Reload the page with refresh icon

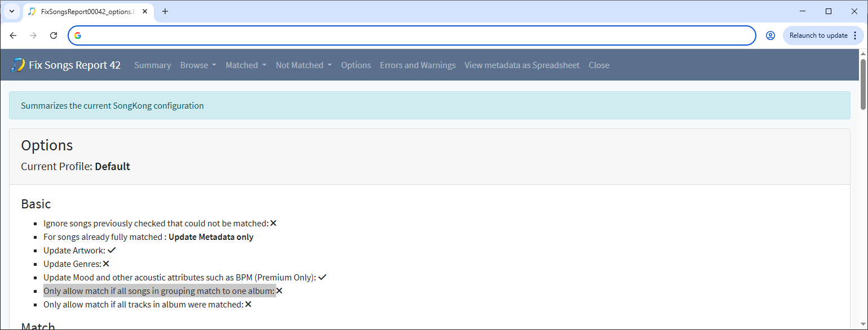54,35
